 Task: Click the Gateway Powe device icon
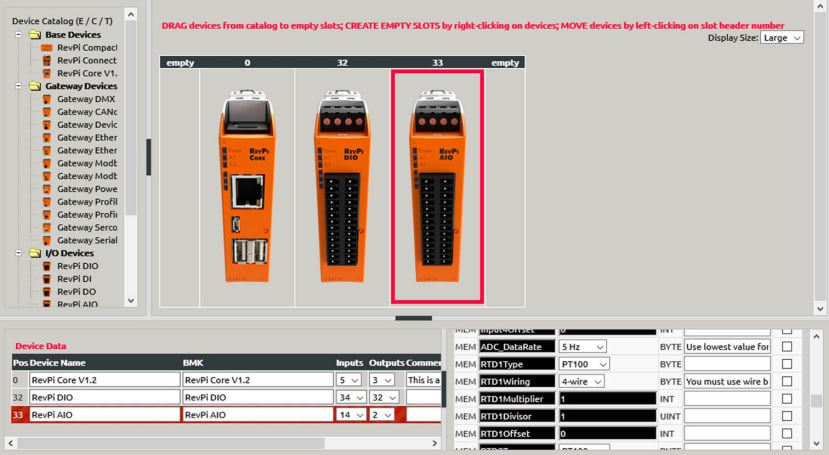pyautogui.click(x=47, y=189)
